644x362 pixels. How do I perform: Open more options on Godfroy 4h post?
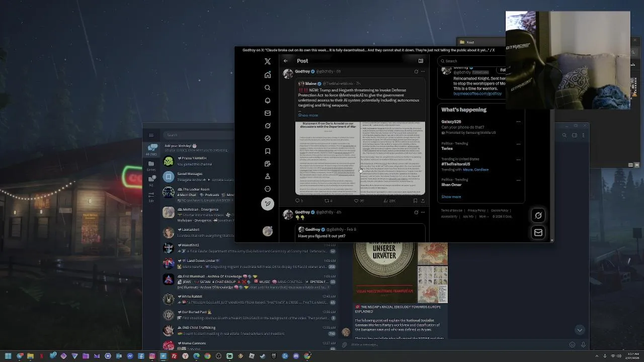(423, 212)
